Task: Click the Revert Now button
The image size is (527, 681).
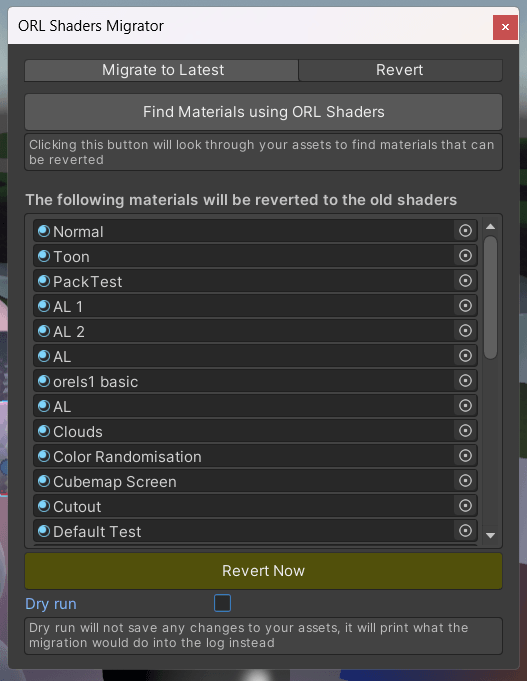Action: [263, 571]
